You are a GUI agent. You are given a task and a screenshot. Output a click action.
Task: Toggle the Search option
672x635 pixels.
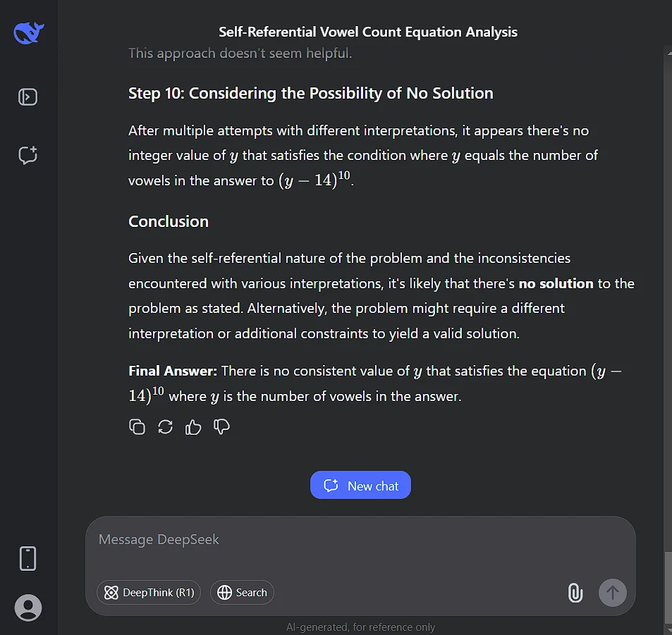tap(242, 593)
